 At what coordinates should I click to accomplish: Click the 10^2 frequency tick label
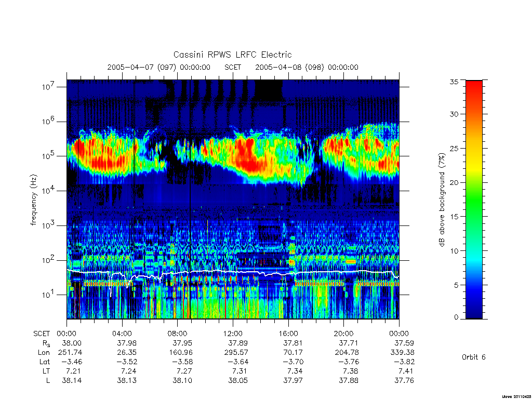click(x=48, y=260)
